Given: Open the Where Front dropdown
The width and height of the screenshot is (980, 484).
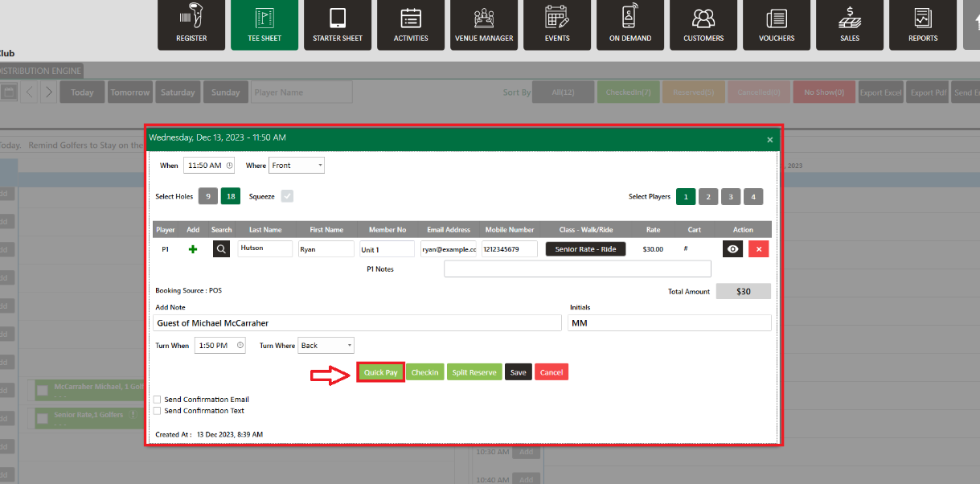Looking at the screenshot, I should coord(297,166).
